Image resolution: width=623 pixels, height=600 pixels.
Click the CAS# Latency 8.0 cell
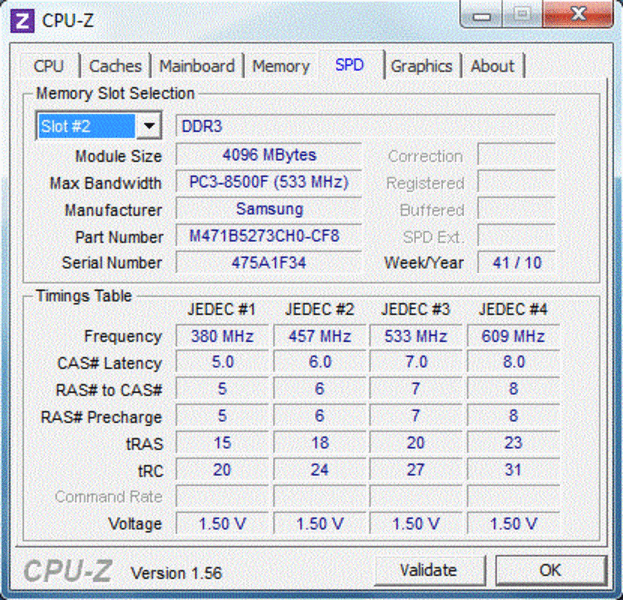tap(513, 362)
